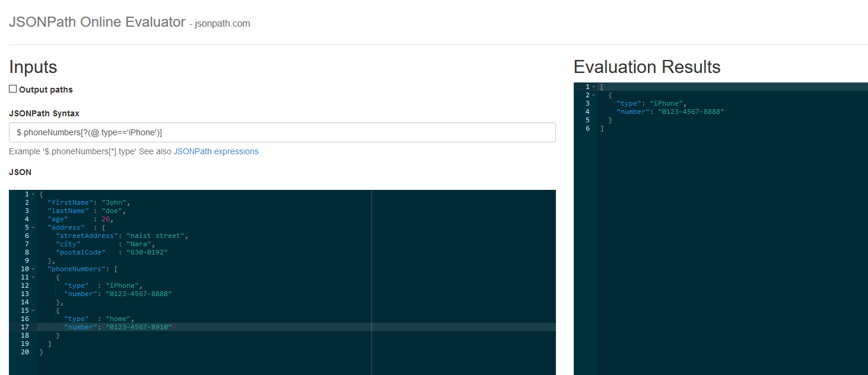Click the JSONPath Syntax label

click(44, 113)
